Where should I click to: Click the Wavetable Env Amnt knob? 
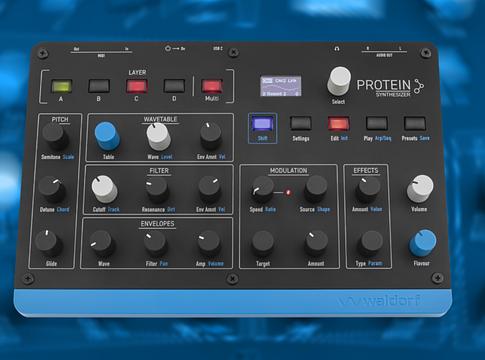point(211,136)
